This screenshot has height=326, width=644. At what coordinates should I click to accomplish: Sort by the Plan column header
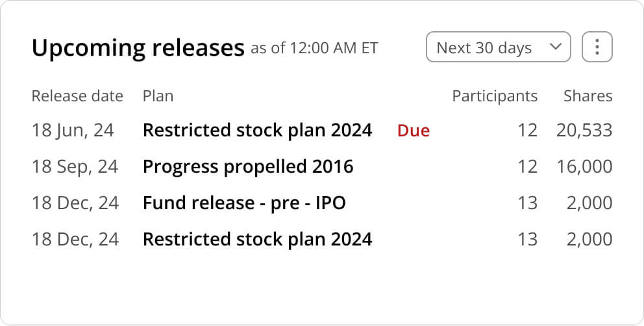tap(158, 96)
